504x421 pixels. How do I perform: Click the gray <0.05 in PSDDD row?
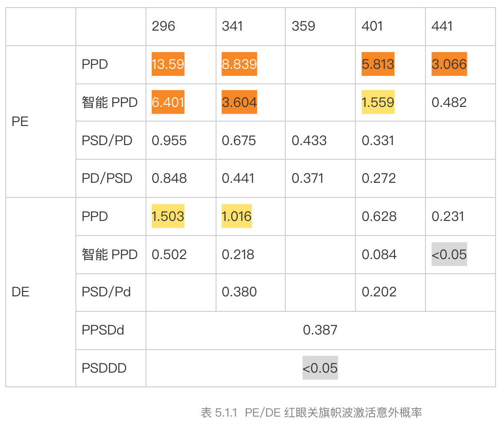(x=320, y=368)
